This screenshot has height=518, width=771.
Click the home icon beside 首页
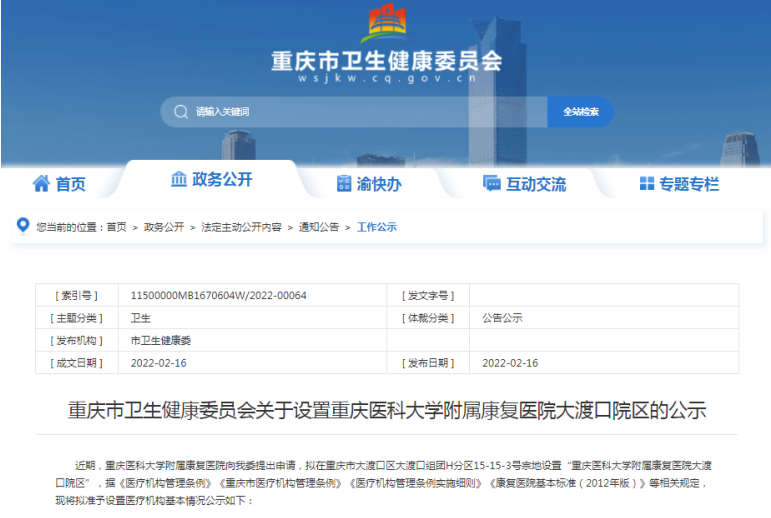coord(41,183)
